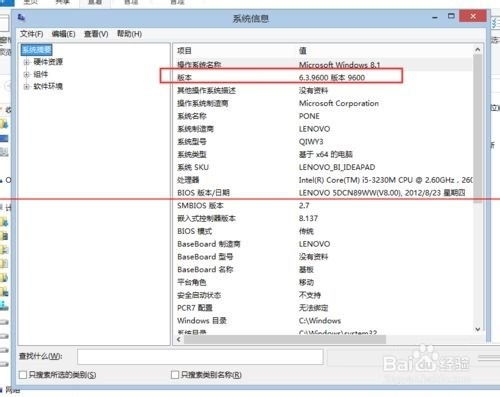Open the 帮助(H) menu

click(129, 34)
